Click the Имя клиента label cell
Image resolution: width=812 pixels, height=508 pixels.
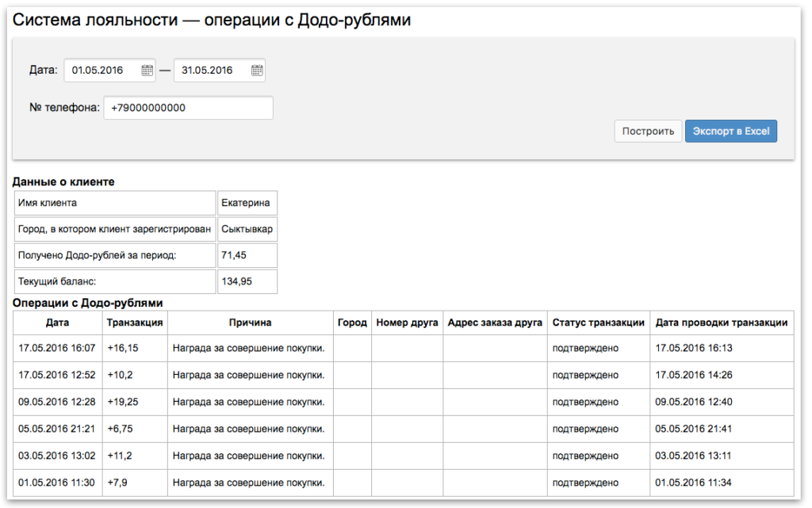[x=115, y=203]
